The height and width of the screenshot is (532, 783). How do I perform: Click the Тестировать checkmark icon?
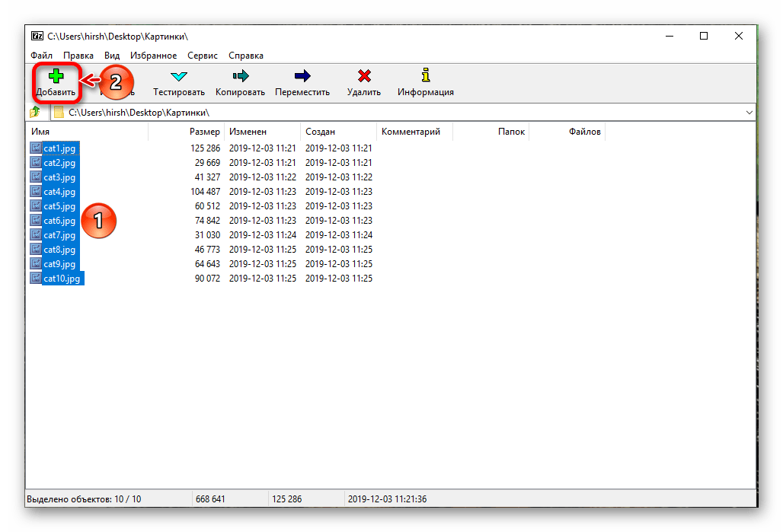click(179, 76)
